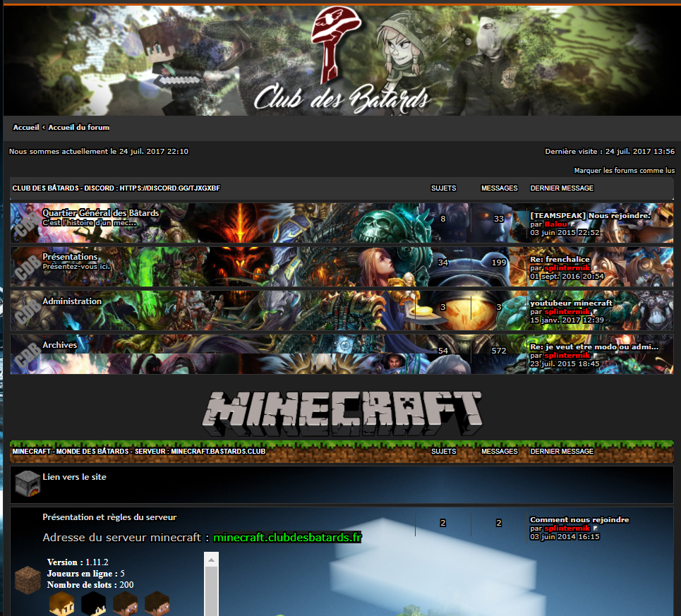Click message count 33 in Quartier Général row
This screenshot has height=616, width=681.
click(x=499, y=219)
